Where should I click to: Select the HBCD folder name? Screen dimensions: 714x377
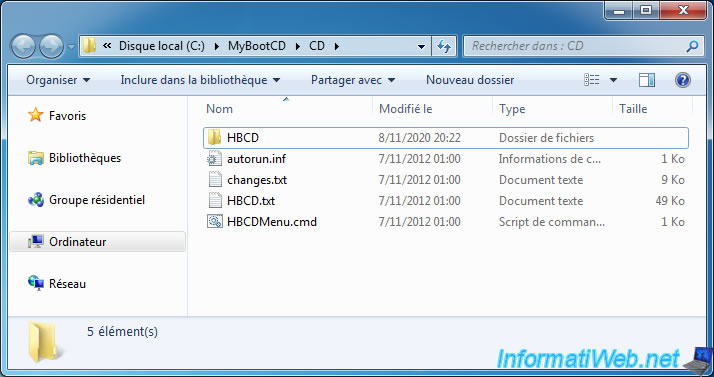click(243, 138)
